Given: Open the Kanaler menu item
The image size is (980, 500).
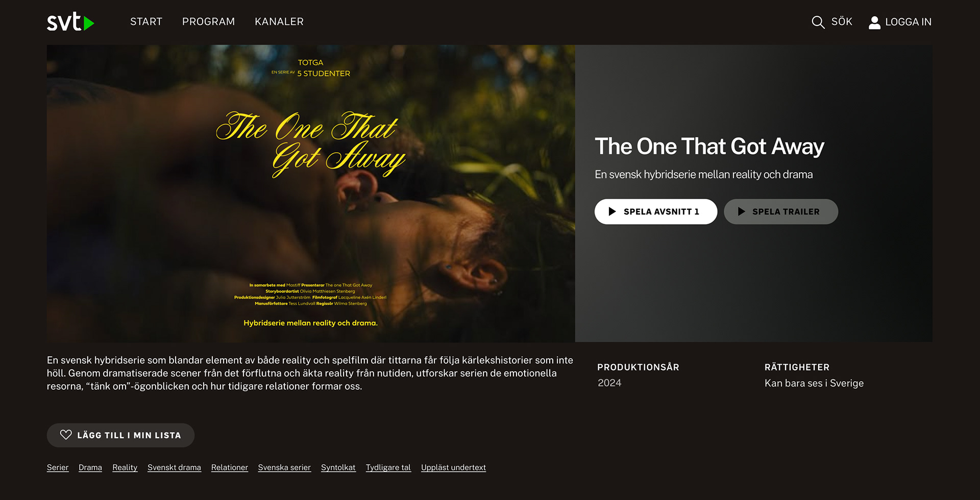Looking at the screenshot, I should pos(279,21).
